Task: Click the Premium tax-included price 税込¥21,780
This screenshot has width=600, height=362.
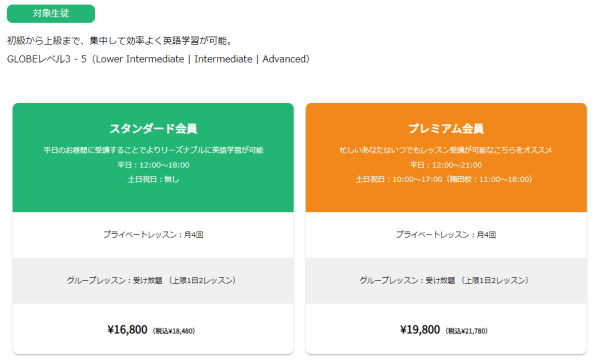Action: [x=467, y=331]
